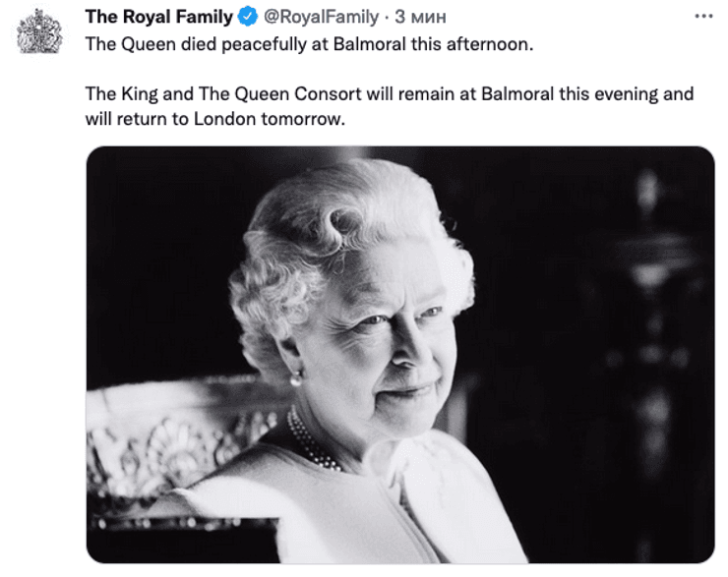The height and width of the screenshot is (577, 728).
Task: Open the tweet's three-dot more menu
Action: 702,17
